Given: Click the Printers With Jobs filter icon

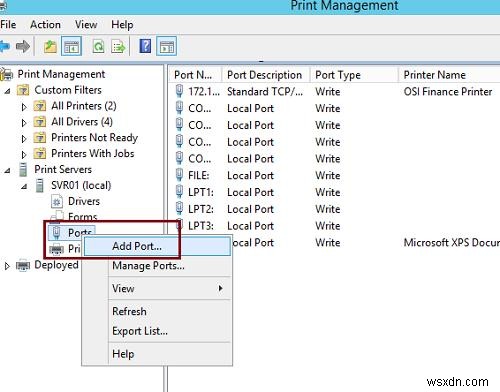Looking at the screenshot, I should coord(40,154).
